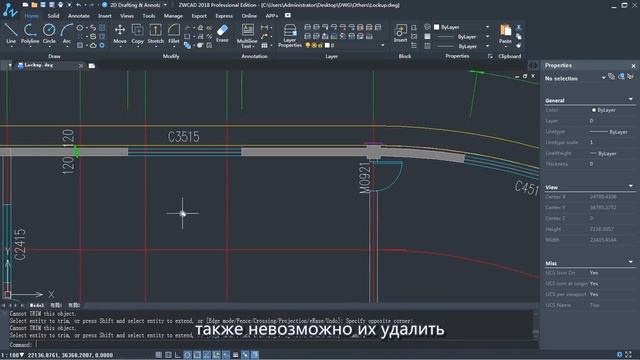
Task: Activate the Copy tool in Modify
Action: [138, 33]
